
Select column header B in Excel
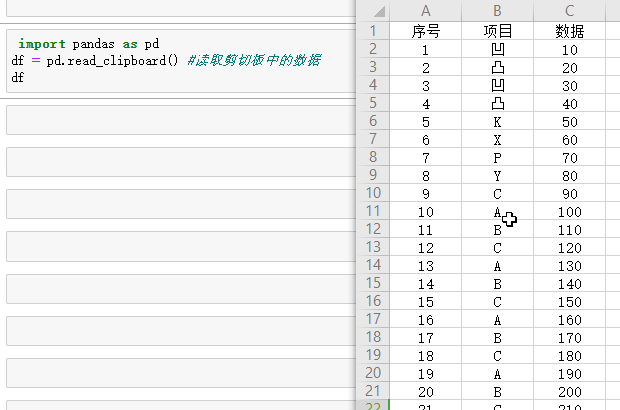497,11
